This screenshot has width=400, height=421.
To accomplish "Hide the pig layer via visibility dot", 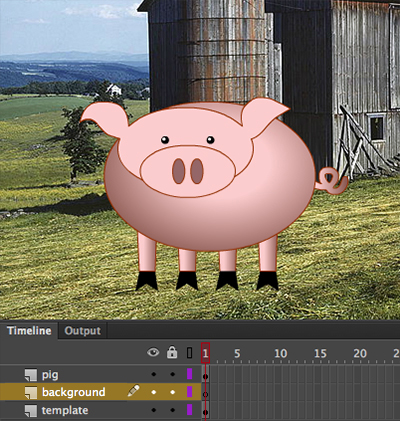I will point(153,374).
